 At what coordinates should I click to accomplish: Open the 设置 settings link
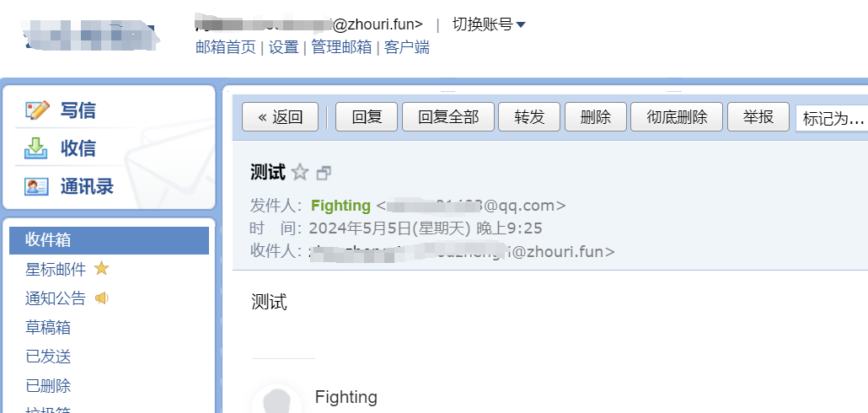283,47
